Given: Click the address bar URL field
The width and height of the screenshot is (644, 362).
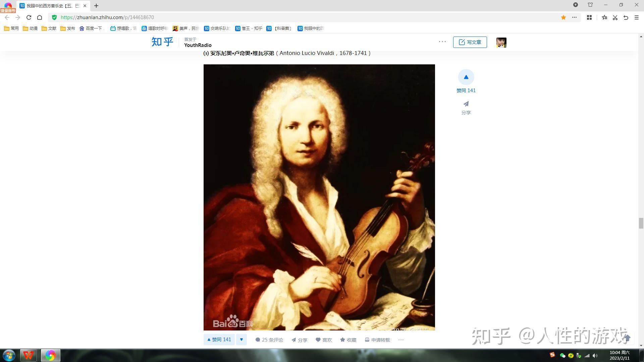Looking at the screenshot, I should [x=302, y=17].
